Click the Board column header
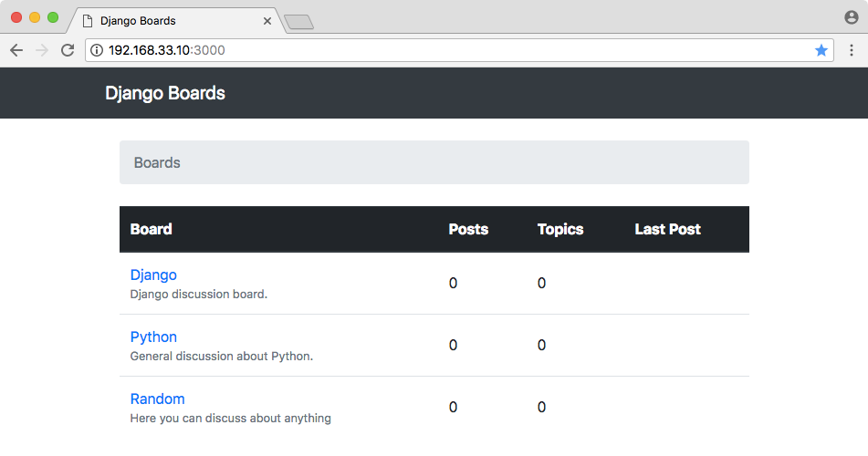Viewport: 868px width, 456px height. [152, 229]
